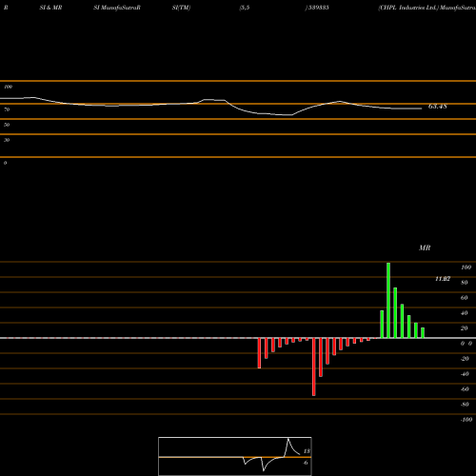Click the tallest green histogram bar
The image size is (476, 476).
388,300
